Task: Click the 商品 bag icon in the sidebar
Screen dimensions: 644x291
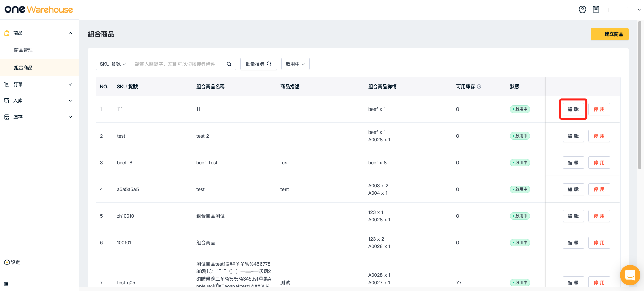Action: point(7,33)
